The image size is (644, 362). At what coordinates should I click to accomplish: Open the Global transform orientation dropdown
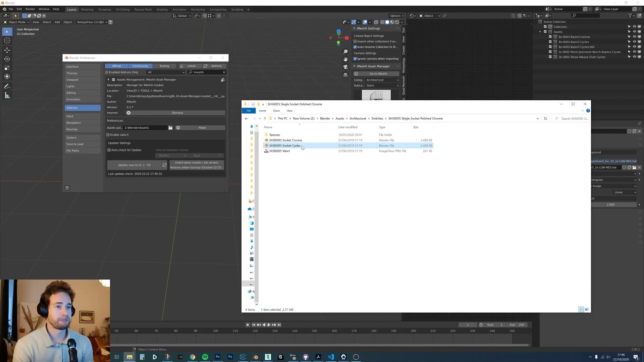click(182, 16)
